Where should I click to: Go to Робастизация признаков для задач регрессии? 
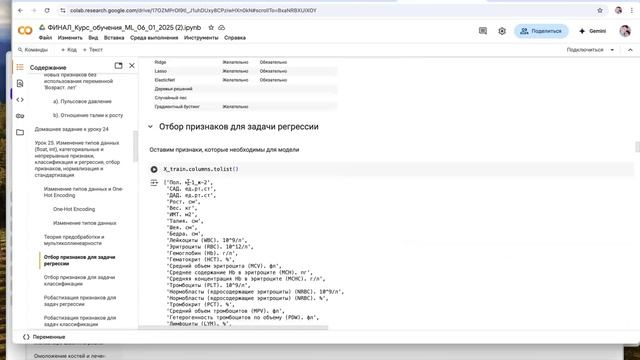(x=80, y=300)
